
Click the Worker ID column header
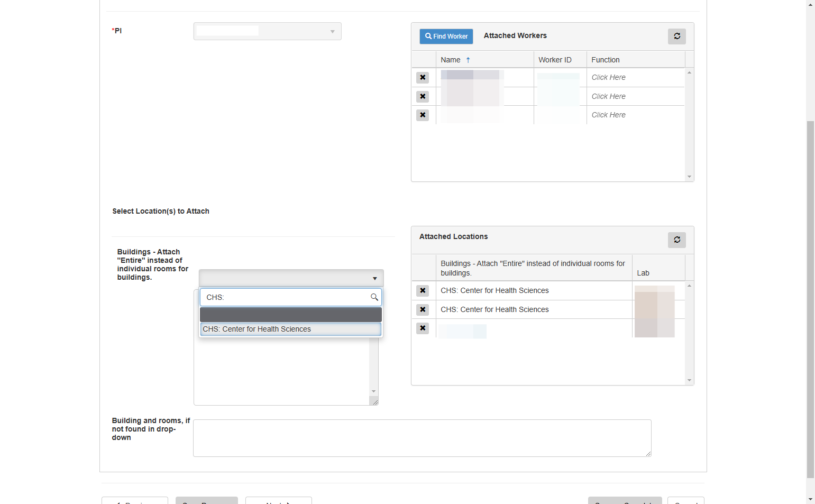pyautogui.click(x=560, y=60)
